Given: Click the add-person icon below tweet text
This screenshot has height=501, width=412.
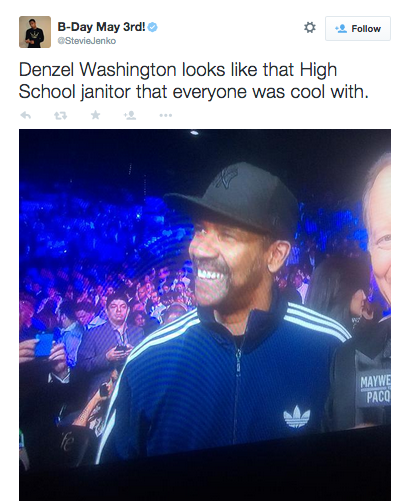Looking at the screenshot, I should [x=130, y=115].
